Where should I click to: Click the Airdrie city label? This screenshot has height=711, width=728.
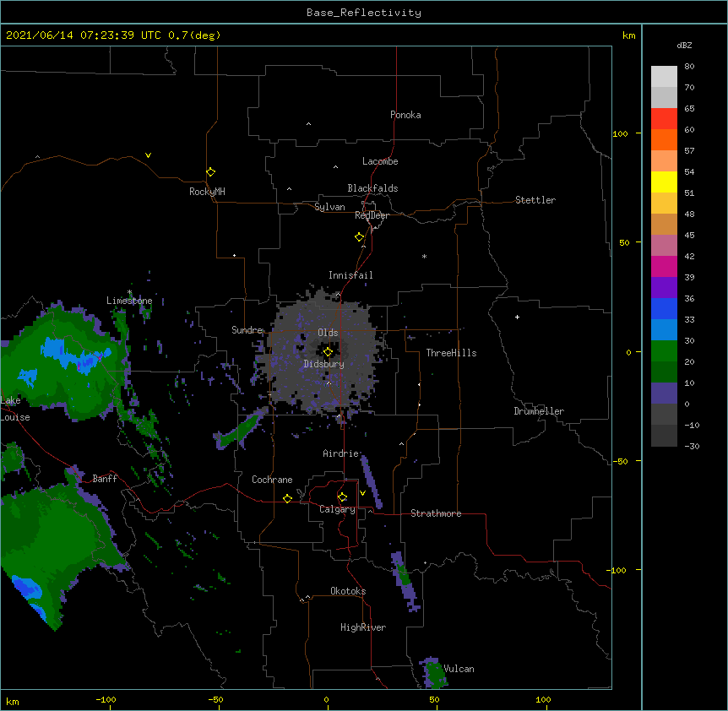click(x=341, y=453)
